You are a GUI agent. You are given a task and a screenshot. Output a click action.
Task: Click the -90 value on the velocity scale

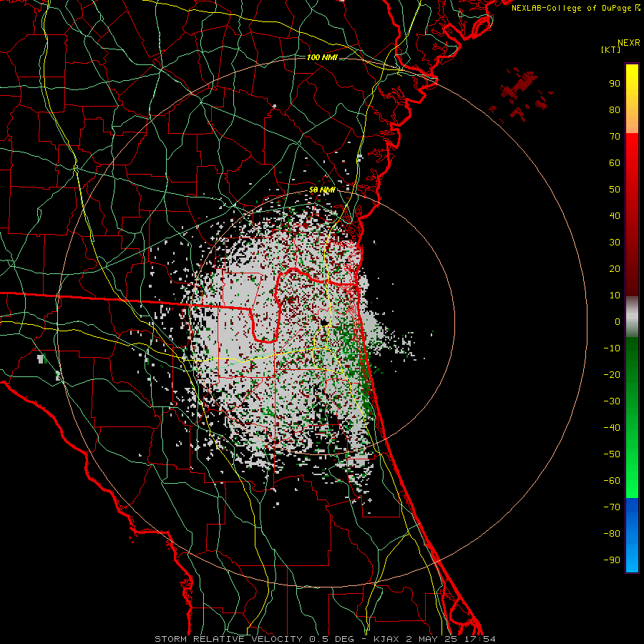pos(612,560)
